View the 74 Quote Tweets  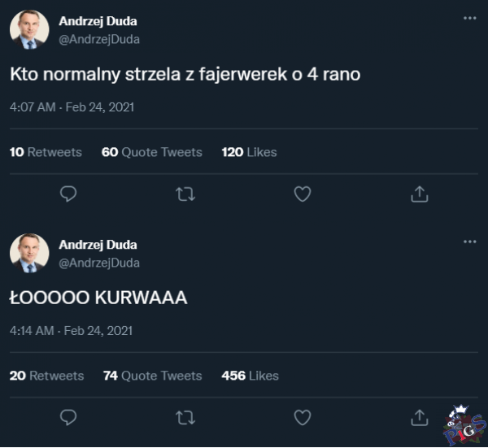pyautogui.click(x=152, y=376)
